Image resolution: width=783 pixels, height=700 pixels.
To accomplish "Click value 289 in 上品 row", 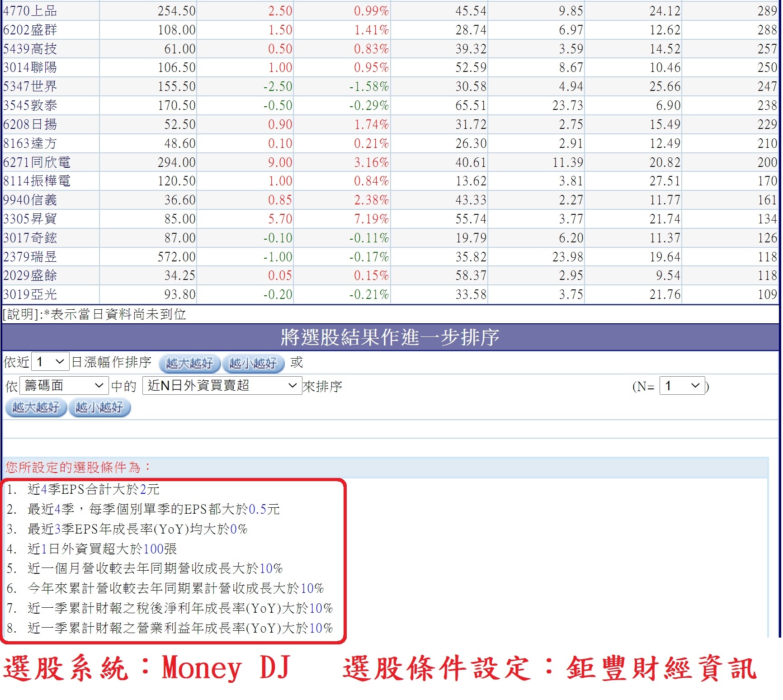I will 767,11.
